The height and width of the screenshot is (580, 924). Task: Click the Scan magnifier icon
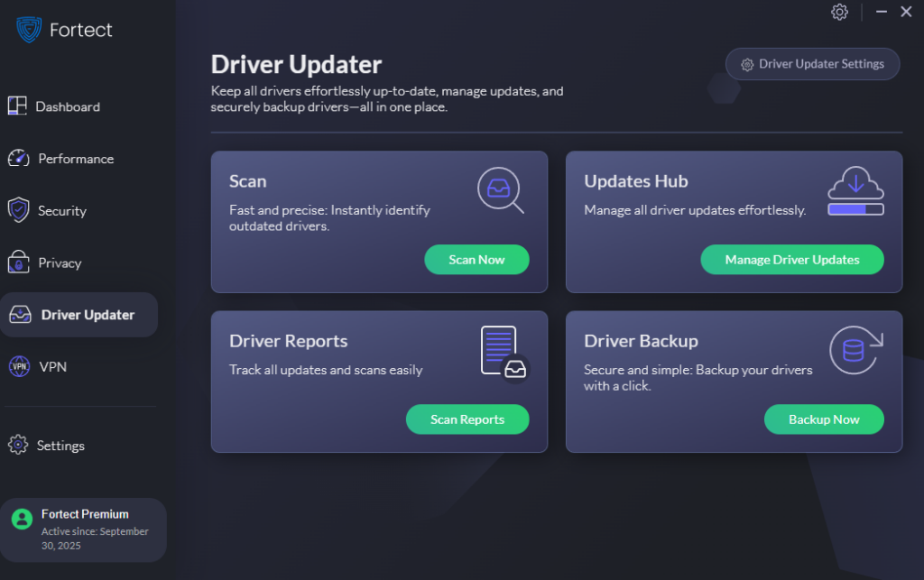point(500,190)
